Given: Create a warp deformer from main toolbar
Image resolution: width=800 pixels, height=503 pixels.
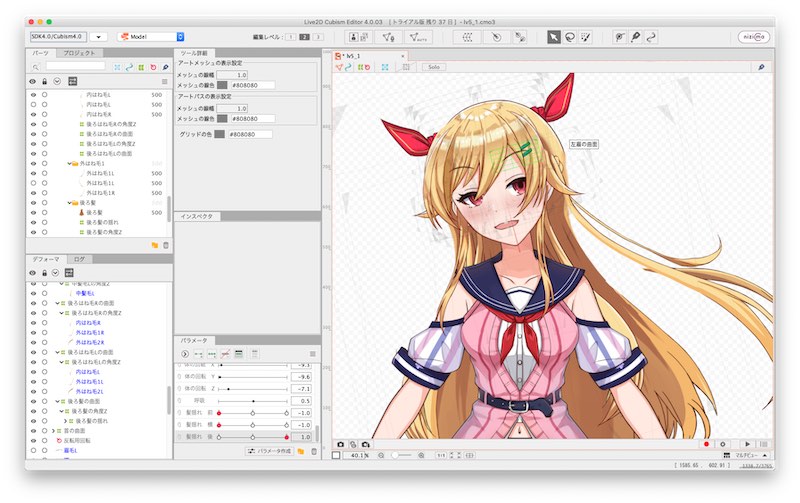Looking at the screenshot, I should (467, 37).
